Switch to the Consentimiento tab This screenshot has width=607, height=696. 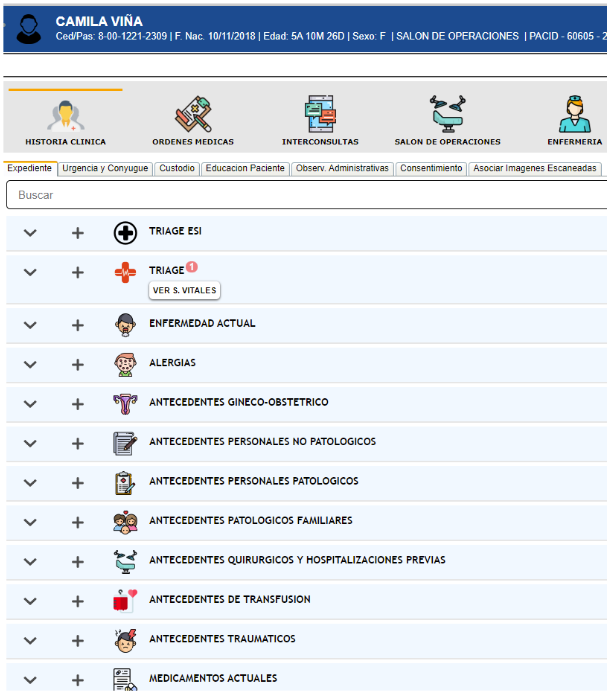[431, 169]
